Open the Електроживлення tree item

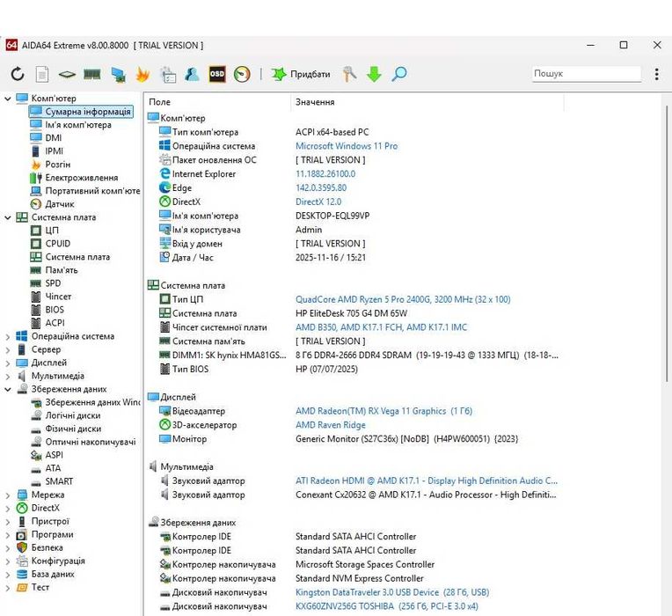pos(74,178)
